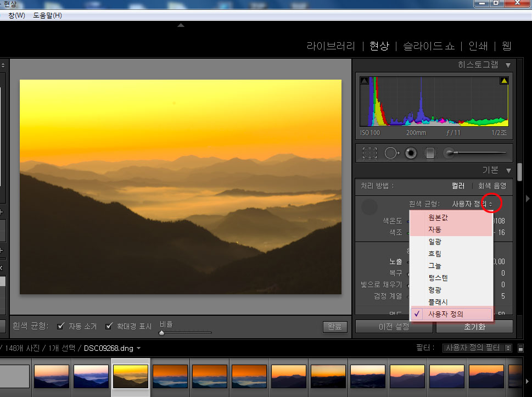Select the Crop Overlay tool
Screen dimensions: 532x397
click(369, 153)
